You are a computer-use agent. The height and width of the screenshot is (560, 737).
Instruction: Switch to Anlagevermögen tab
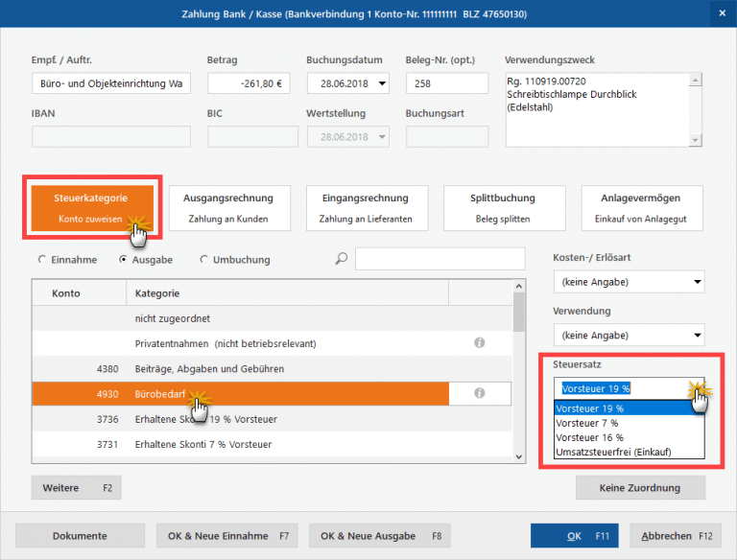click(642, 208)
